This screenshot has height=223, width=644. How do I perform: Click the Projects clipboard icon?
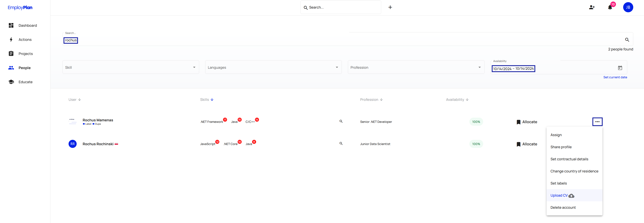11,53
